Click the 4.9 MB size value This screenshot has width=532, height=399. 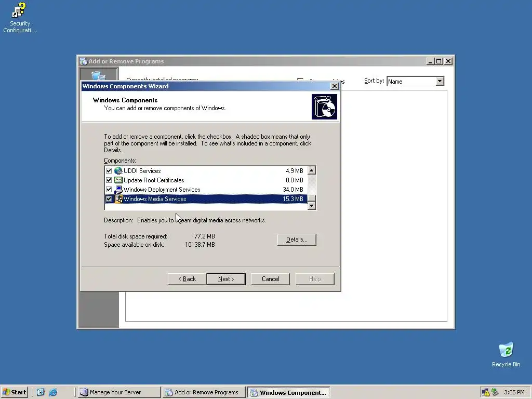point(294,170)
